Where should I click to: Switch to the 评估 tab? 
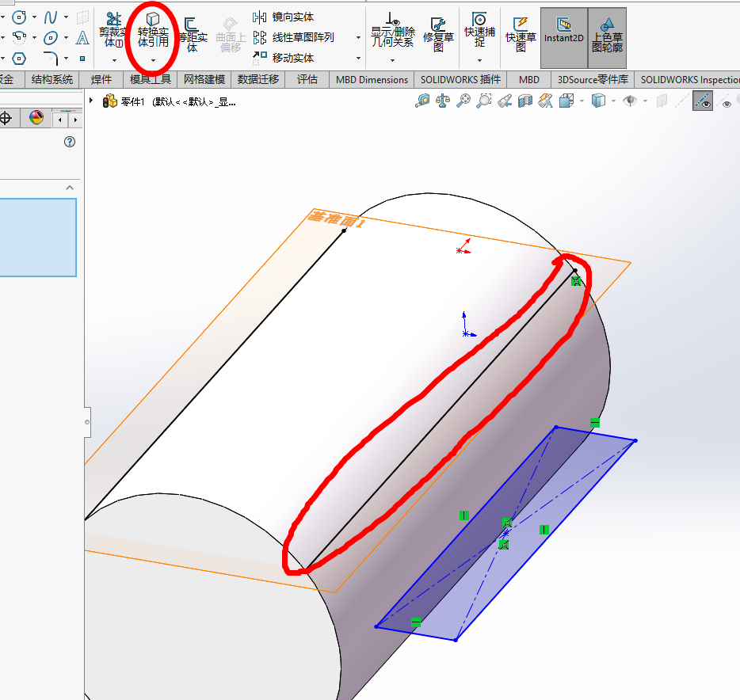(307, 80)
